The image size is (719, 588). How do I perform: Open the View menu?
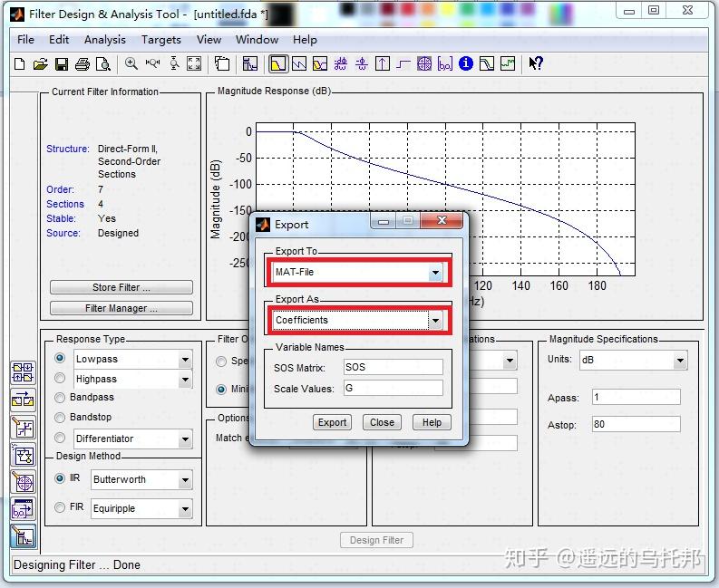pyautogui.click(x=209, y=40)
